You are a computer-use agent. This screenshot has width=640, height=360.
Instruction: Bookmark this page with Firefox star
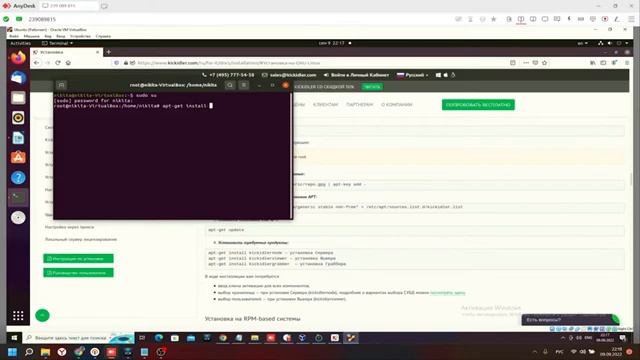pyautogui.click(x=544, y=63)
